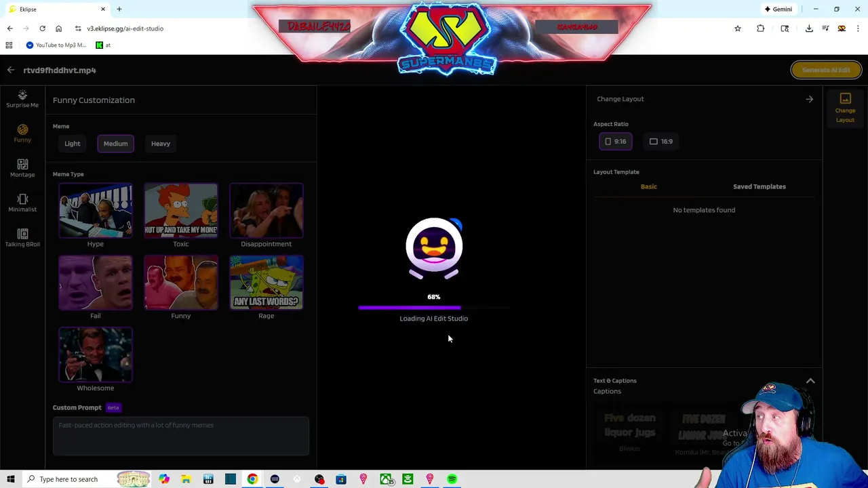Viewport: 868px width, 488px height.
Task: Choose the Blinker caption style
Action: [630, 432]
